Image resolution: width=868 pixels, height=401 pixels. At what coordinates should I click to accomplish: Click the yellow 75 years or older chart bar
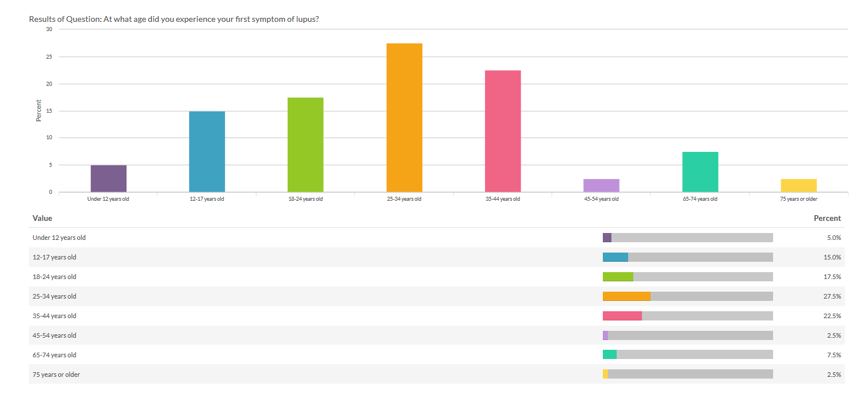798,185
